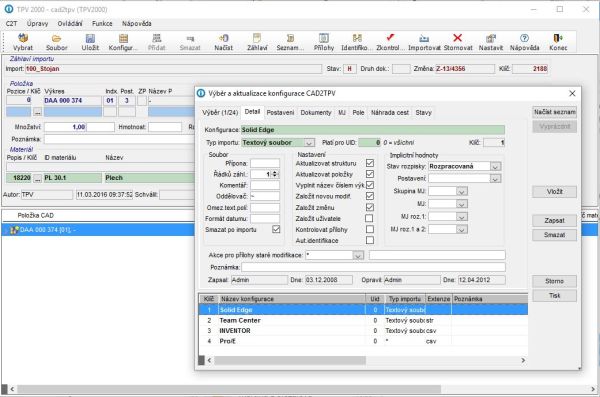Viewport: 600px width, 397px height.
Task: Click the Smazat toolbar icon
Action: (190, 38)
